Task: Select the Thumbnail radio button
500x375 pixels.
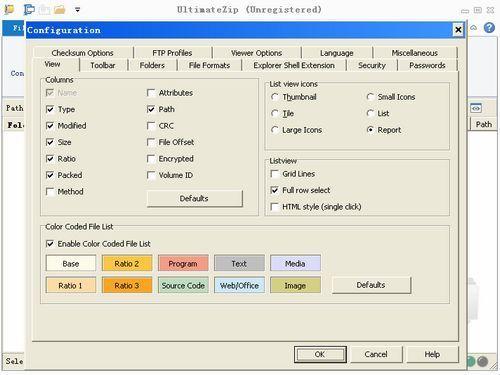Action: click(x=275, y=97)
